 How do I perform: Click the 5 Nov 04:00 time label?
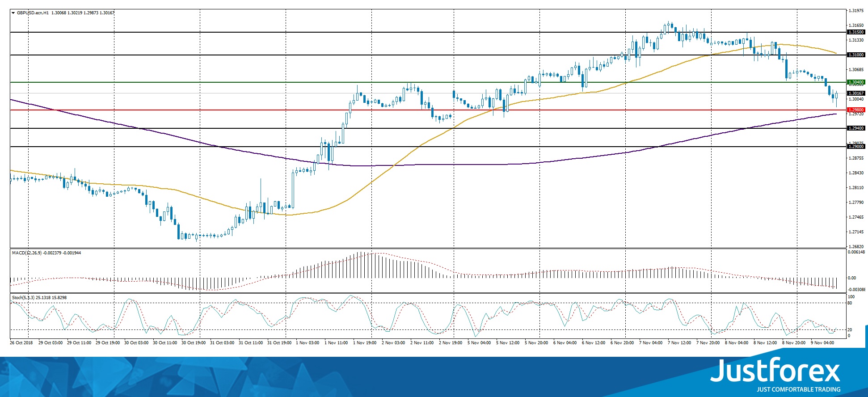(479, 343)
